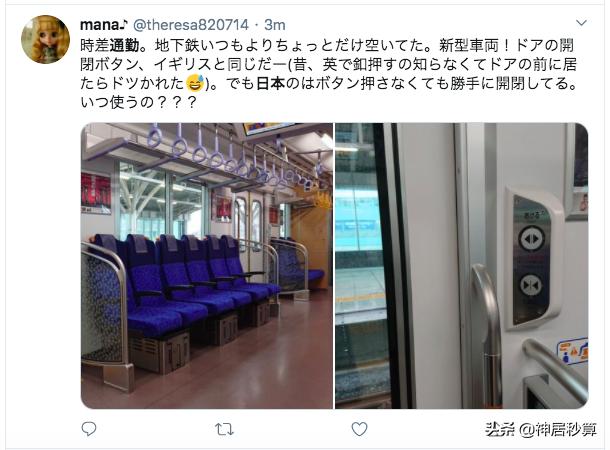The height and width of the screenshot is (450, 610).
Task: Click the overhead display screen in seat photo
Action: pos(268,128)
